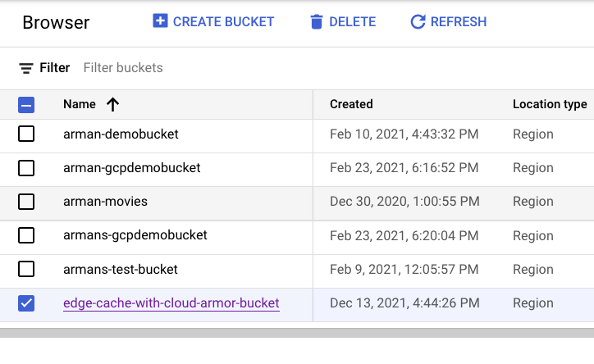
Task: Click the Name column sort arrow
Action: click(x=112, y=104)
